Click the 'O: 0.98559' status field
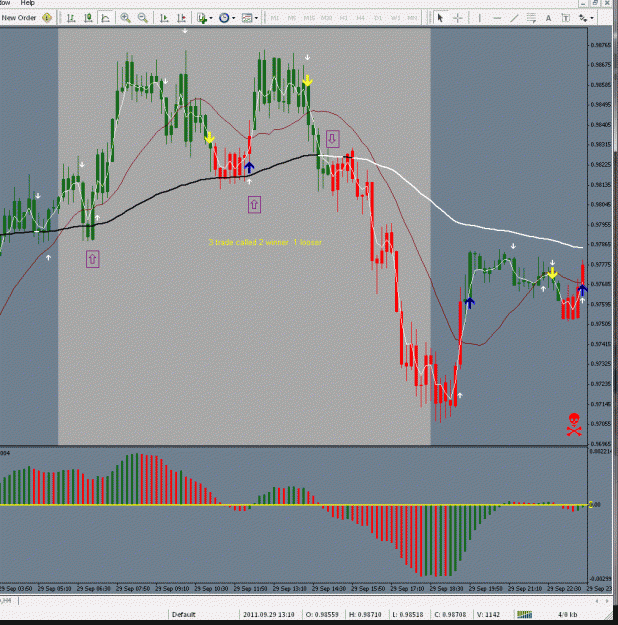The width and height of the screenshot is (618, 625). [321, 614]
